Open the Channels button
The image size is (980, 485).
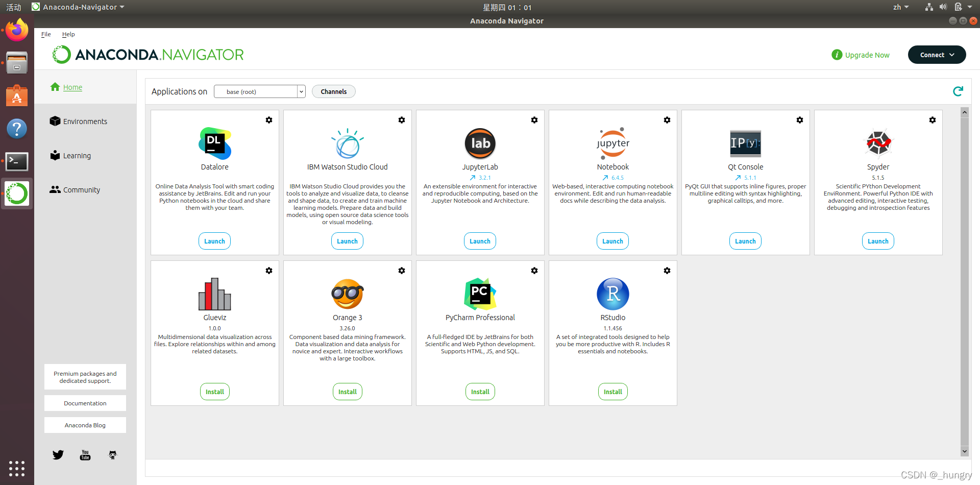click(x=334, y=91)
